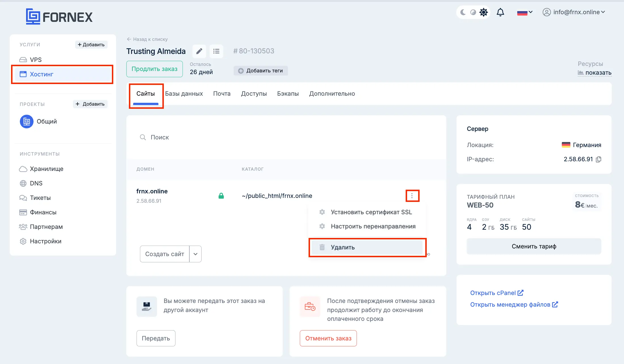This screenshot has height=364, width=624.
Task: Click the transfer order hand icon
Action: pos(147,307)
